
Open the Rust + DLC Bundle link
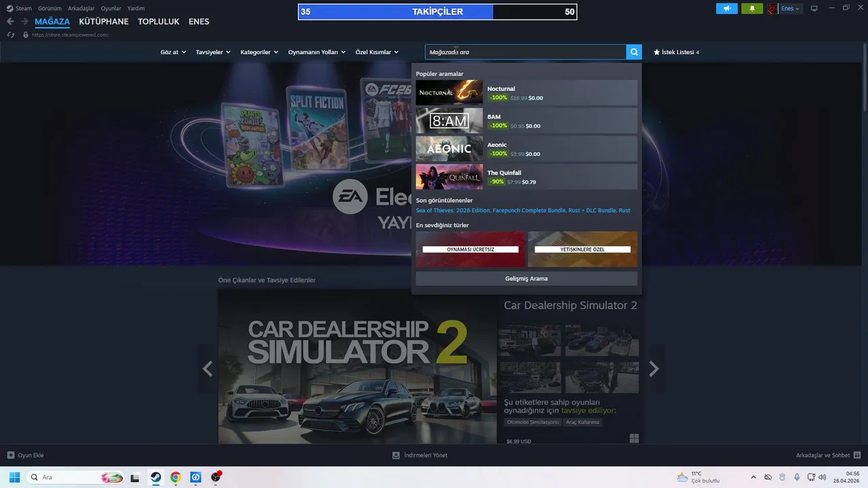pos(592,211)
